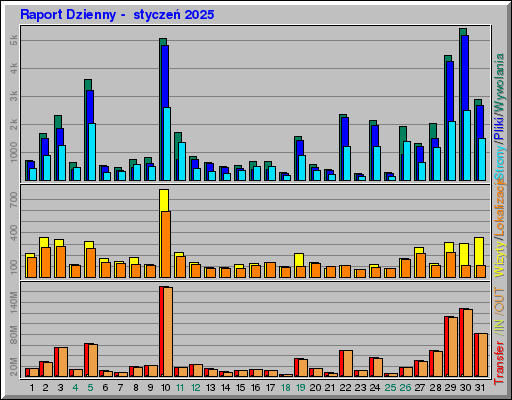Click the transfer bar for day 31
The height and width of the screenshot is (400, 512).
coord(481,355)
